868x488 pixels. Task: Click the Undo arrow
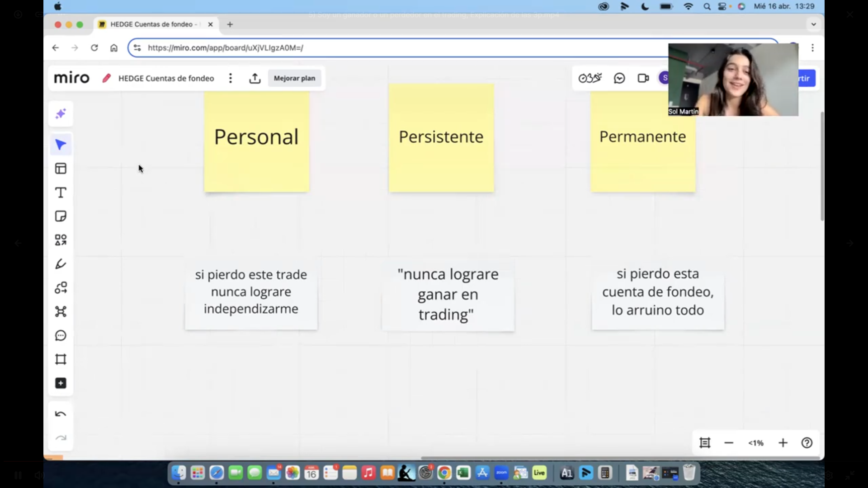pyautogui.click(x=61, y=414)
